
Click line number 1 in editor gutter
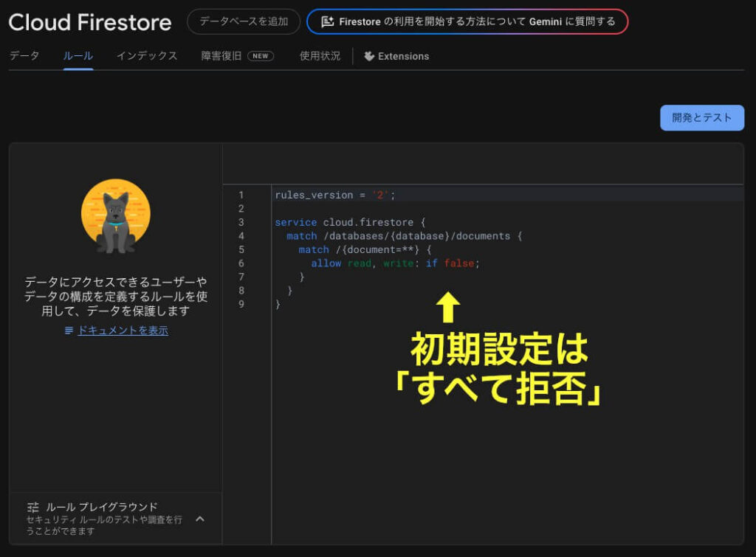click(x=241, y=196)
